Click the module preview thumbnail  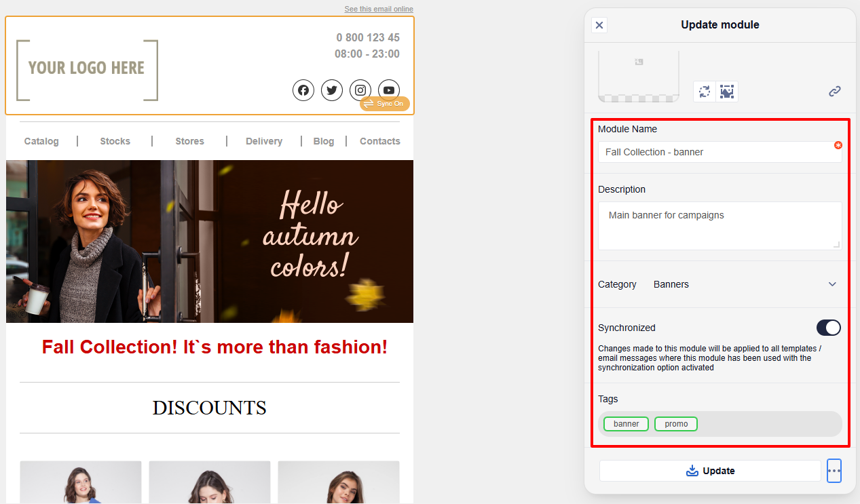(x=639, y=76)
